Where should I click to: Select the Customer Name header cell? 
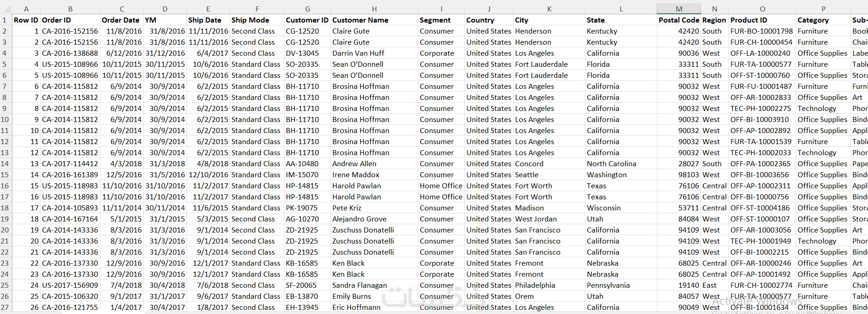click(374, 20)
